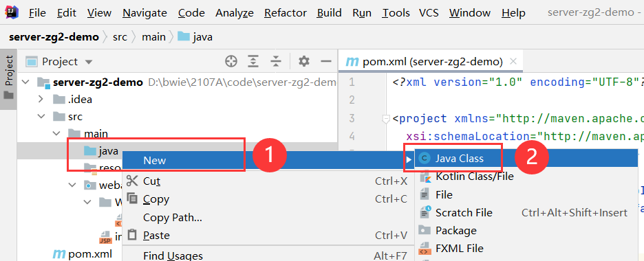The image size is (644, 261).
Task: Select Package from the New submenu
Action: (526, 231)
